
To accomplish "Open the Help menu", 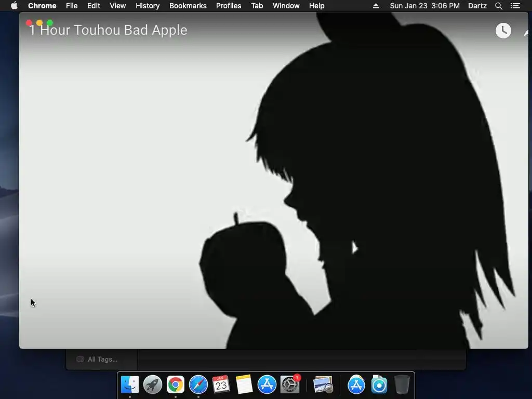I will pos(316,6).
